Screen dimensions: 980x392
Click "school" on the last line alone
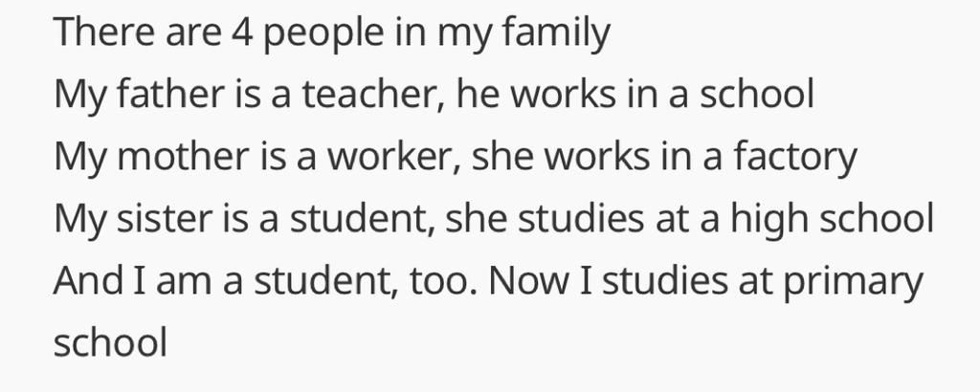110,343
